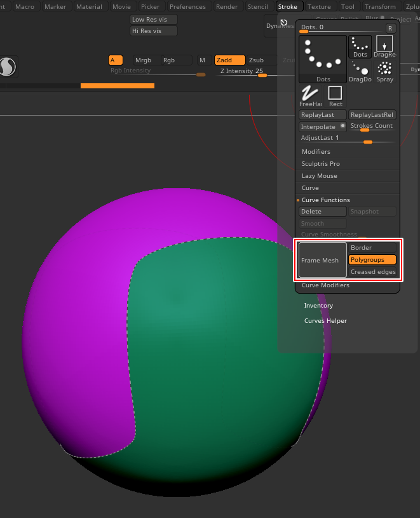The image size is (420, 518).
Task: Open the Texture menu
Action: (319, 7)
